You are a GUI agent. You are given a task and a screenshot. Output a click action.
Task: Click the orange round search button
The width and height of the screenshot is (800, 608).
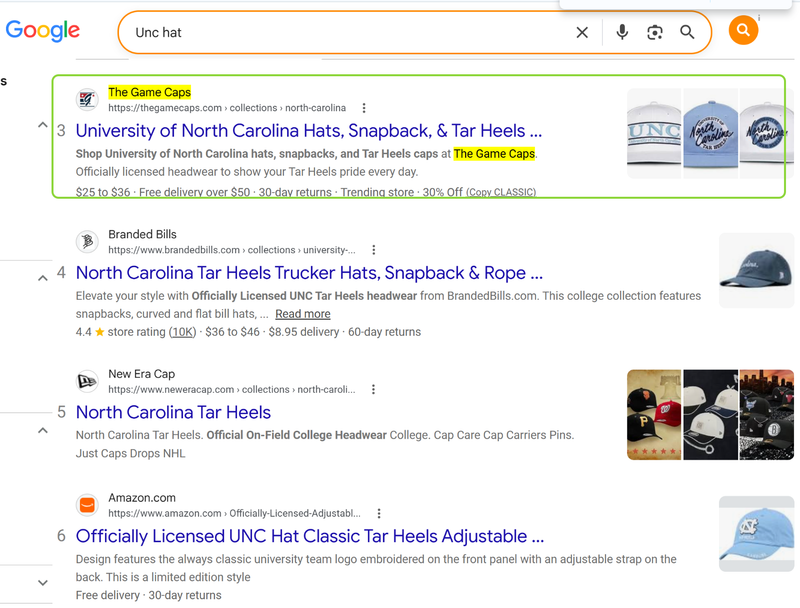coord(743,31)
